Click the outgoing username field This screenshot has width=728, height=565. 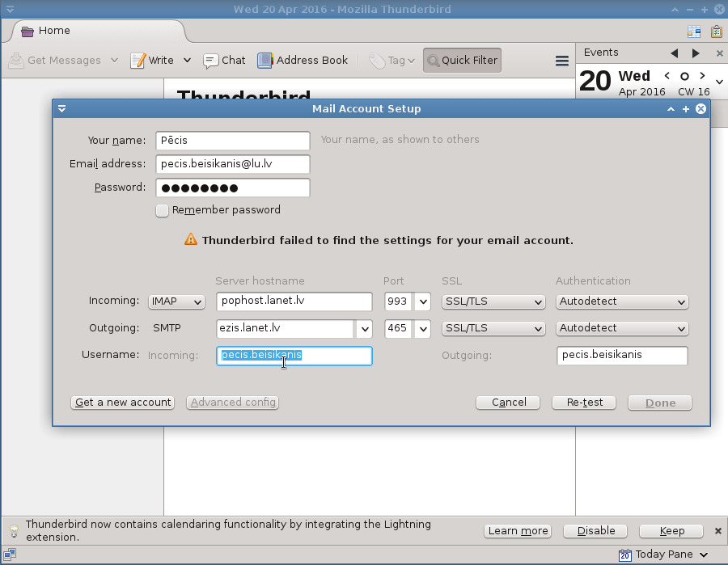pyautogui.click(x=622, y=356)
